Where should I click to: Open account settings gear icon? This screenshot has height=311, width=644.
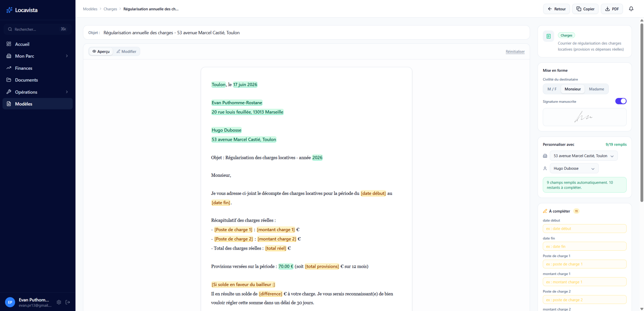[59, 302]
